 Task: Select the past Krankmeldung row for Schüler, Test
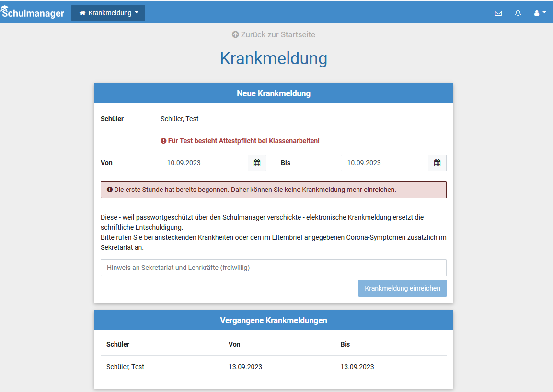(273, 367)
